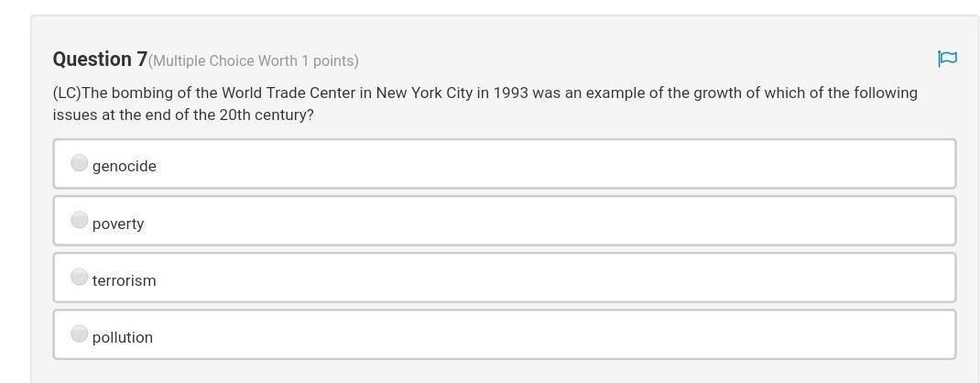Click empty space in the genocide answer box
This screenshot has height=383, width=980.
pos(550,165)
